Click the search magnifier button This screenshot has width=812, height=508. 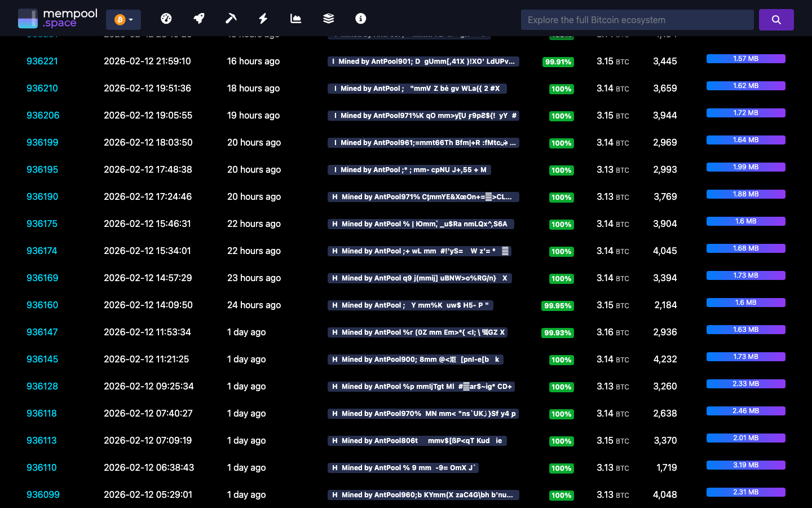point(776,19)
